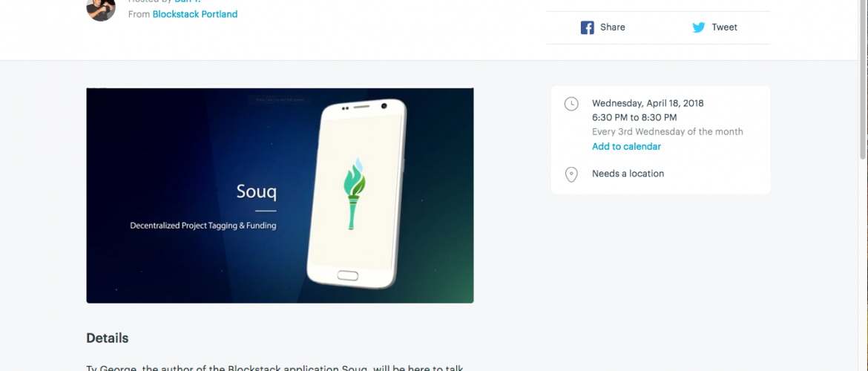The image size is (868, 371).
Task: Click the Facebook logo icon
Action: pos(588,27)
